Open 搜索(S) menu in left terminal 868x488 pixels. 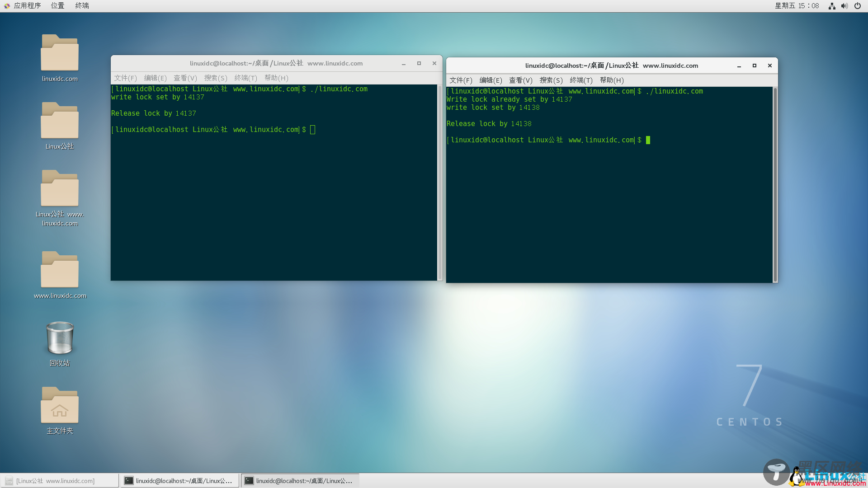click(x=216, y=78)
